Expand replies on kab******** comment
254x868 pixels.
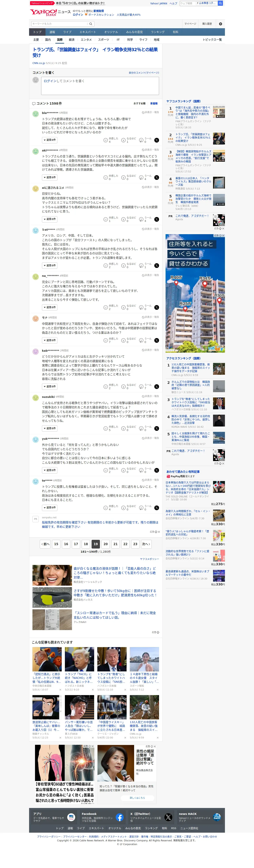coord(49,386)
